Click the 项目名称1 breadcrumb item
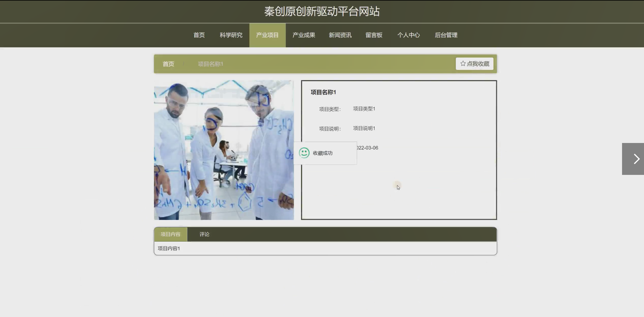Screen dimensions: 644x317 point(210,64)
